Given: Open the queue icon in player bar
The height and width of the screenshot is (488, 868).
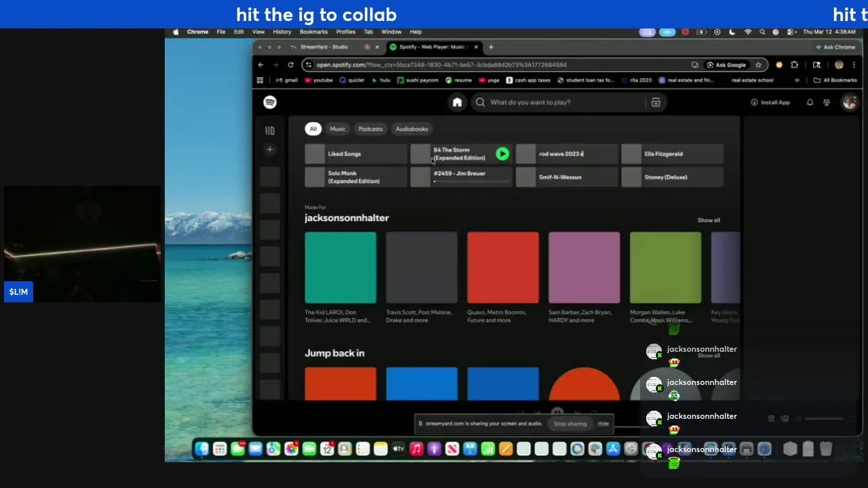Looking at the screenshot, I should [x=771, y=419].
